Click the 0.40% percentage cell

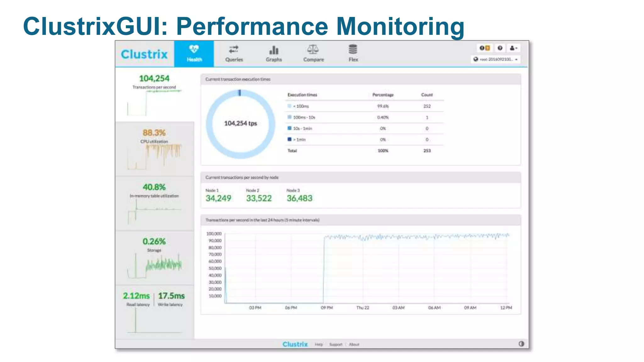tap(383, 117)
